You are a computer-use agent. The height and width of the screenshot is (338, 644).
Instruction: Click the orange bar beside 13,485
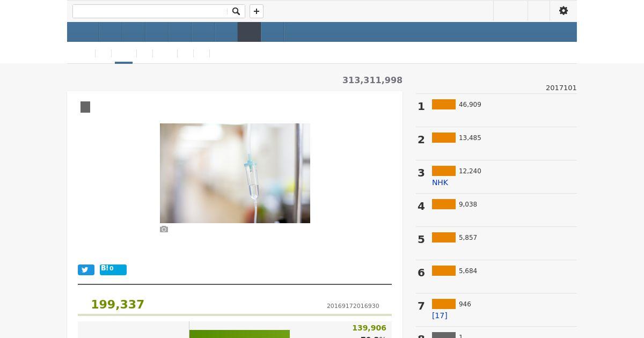click(x=444, y=138)
